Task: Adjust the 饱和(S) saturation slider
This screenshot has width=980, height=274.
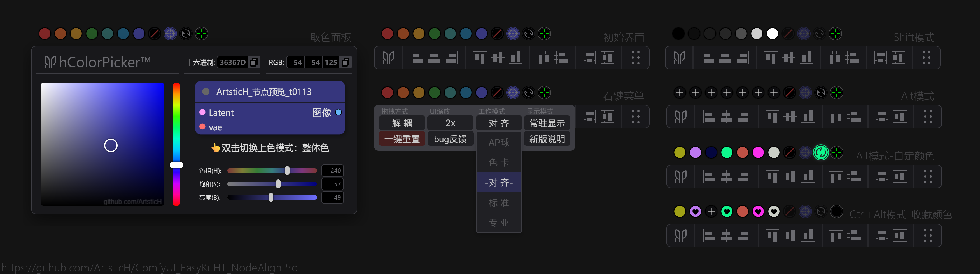Action: (x=272, y=184)
